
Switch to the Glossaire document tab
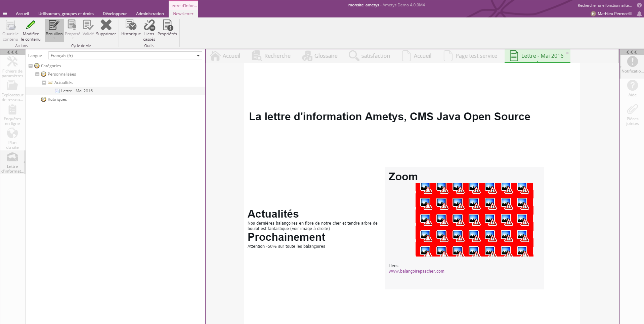[319, 56]
